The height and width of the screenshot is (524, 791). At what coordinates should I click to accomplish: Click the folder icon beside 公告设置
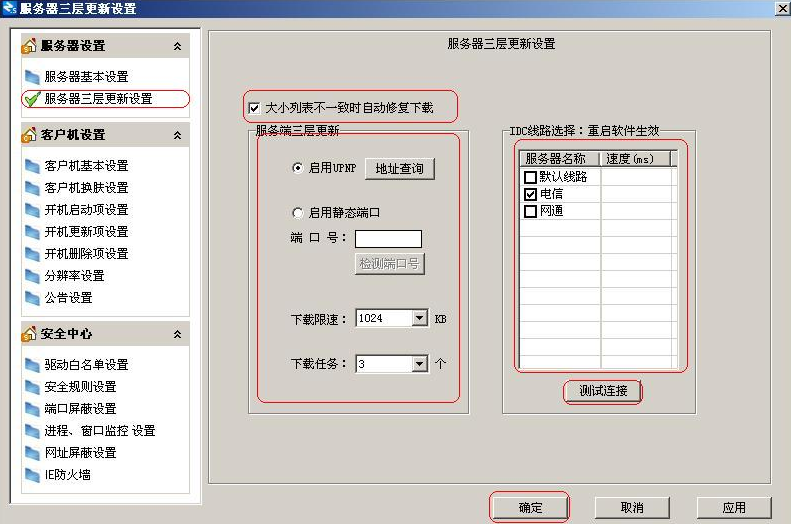click(32, 298)
